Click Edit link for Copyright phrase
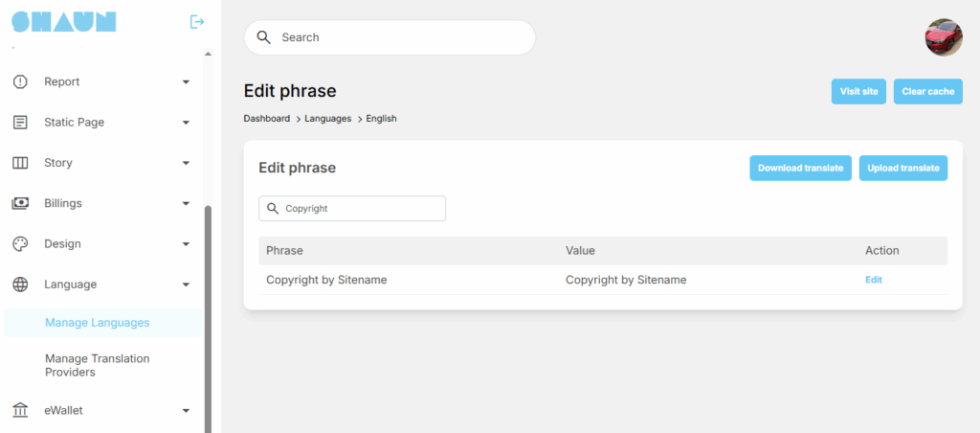The image size is (980, 433). point(874,280)
